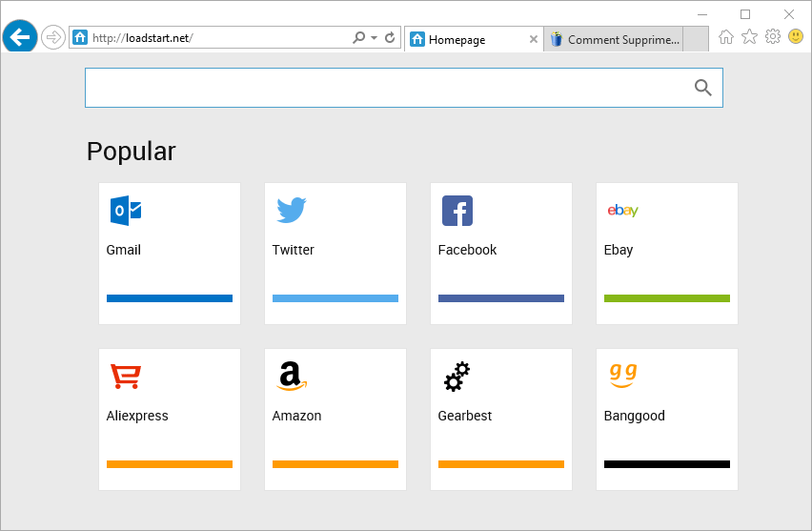Click the Outlook icon on Gmail tile
The width and height of the screenshot is (812, 531).
pos(126,211)
